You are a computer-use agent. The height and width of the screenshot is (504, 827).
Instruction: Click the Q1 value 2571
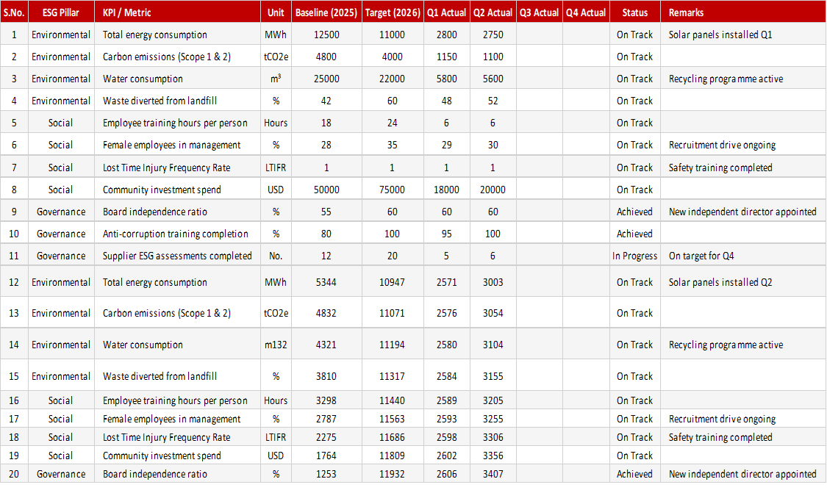pos(446,283)
